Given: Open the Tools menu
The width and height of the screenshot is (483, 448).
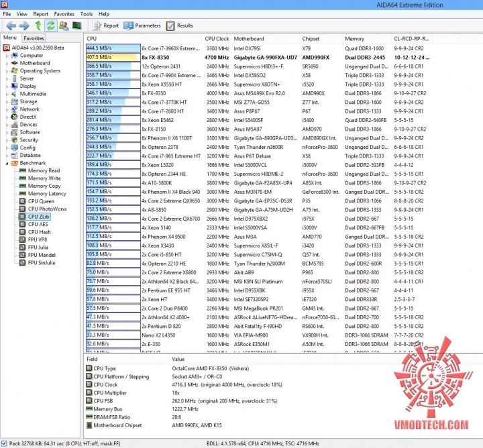Looking at the screenshot, I should click(x=87, y=14).
